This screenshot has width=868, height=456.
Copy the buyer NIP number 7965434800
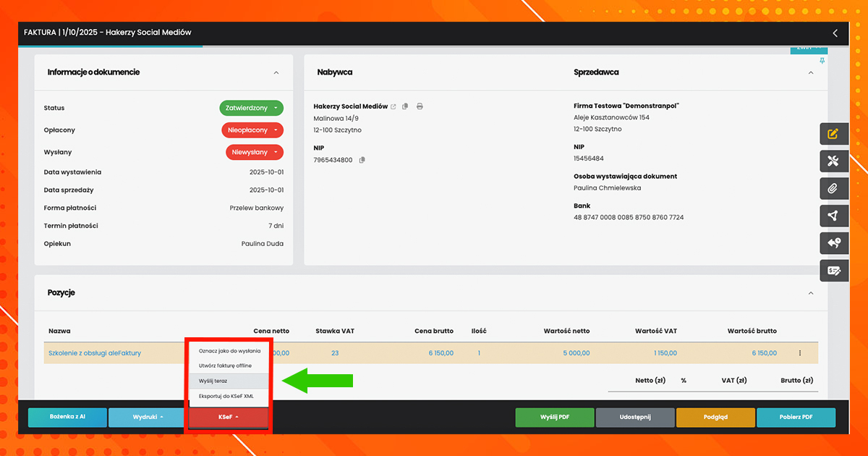click(x=362, y=160)
